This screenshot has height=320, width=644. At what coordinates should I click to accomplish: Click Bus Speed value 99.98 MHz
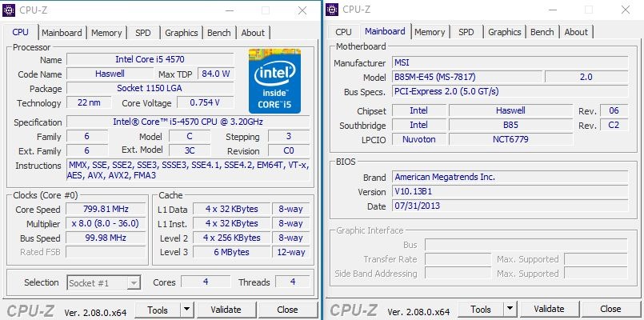(x=106, y=238)
